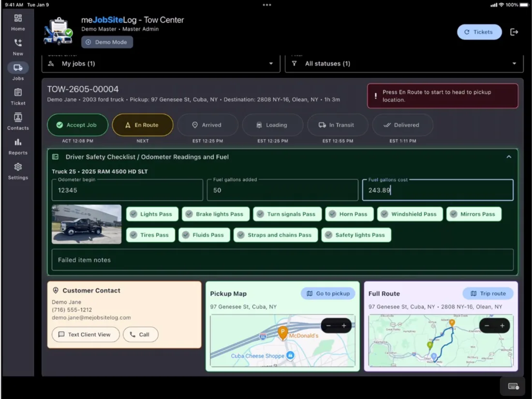
Task: Click the location pin icon beside Customer Contact
Action: click(56, 291)
